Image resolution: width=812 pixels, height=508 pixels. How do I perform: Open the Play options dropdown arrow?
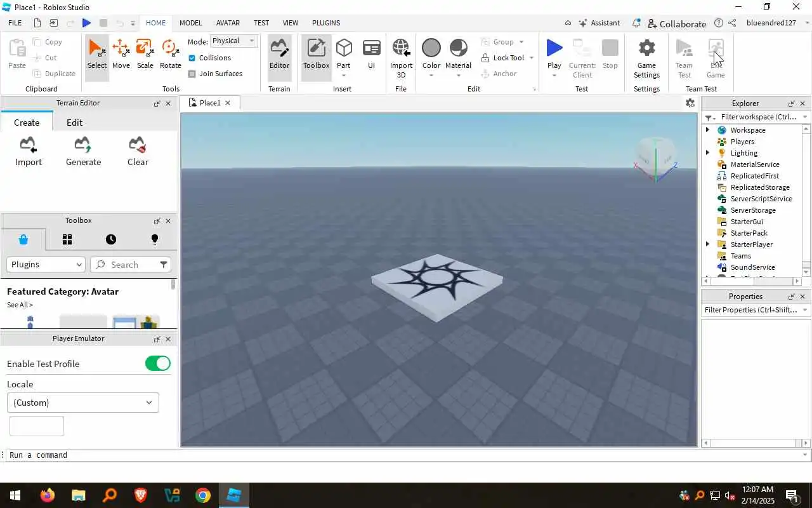click(x=554, y=76)
